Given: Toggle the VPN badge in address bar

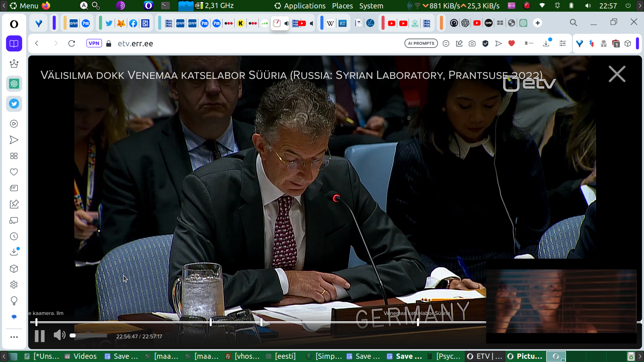Looking at the screenshot, I should 94,43.
